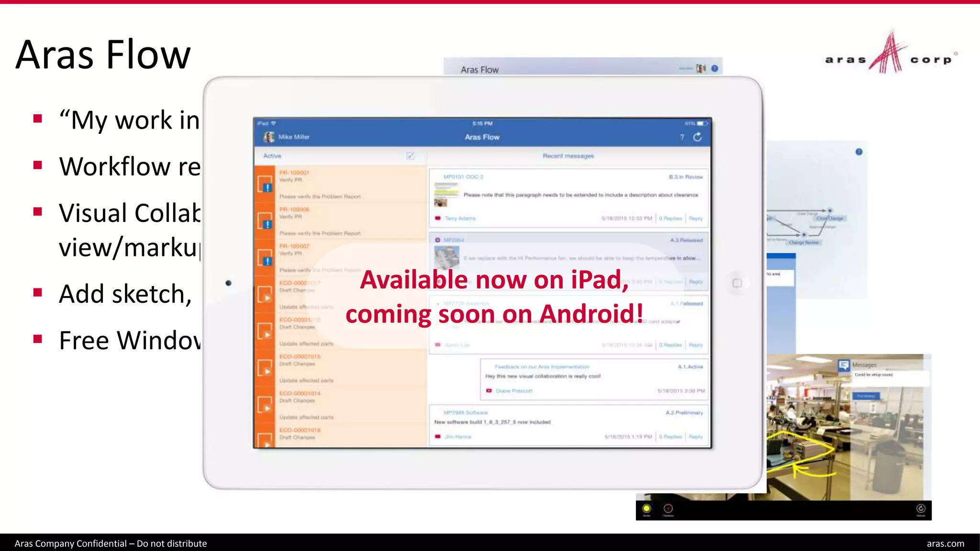Tap the ECO-00001015 workflow play icon

pos(265,368)
